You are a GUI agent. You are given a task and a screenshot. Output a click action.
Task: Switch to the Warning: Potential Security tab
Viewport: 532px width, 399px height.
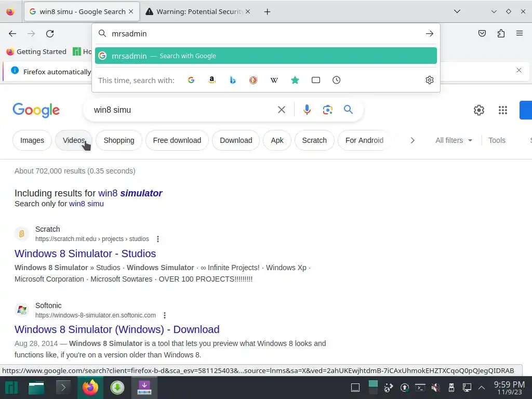pyautogui.click(x=198, y=11)
